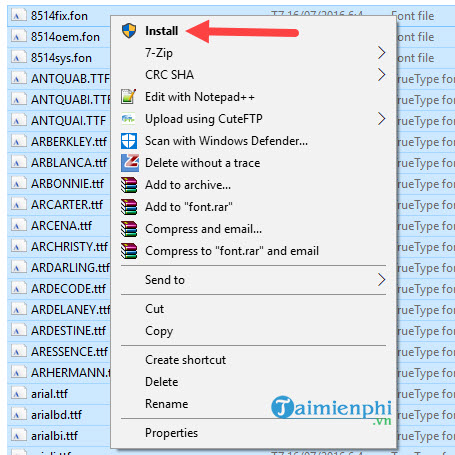
Task: Choose Cut from the context menu
Action: 154,309
